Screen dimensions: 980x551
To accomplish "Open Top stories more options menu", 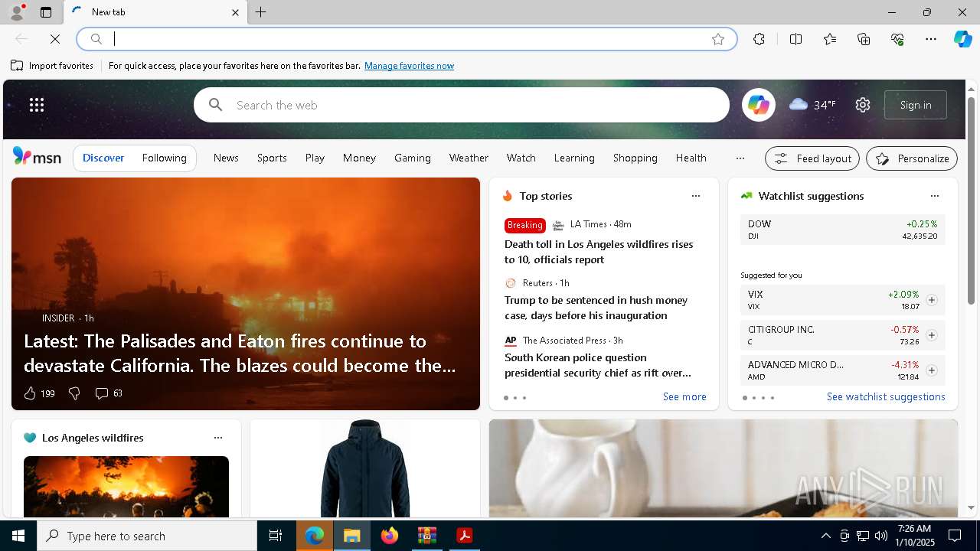I will [x=696, y=196].
